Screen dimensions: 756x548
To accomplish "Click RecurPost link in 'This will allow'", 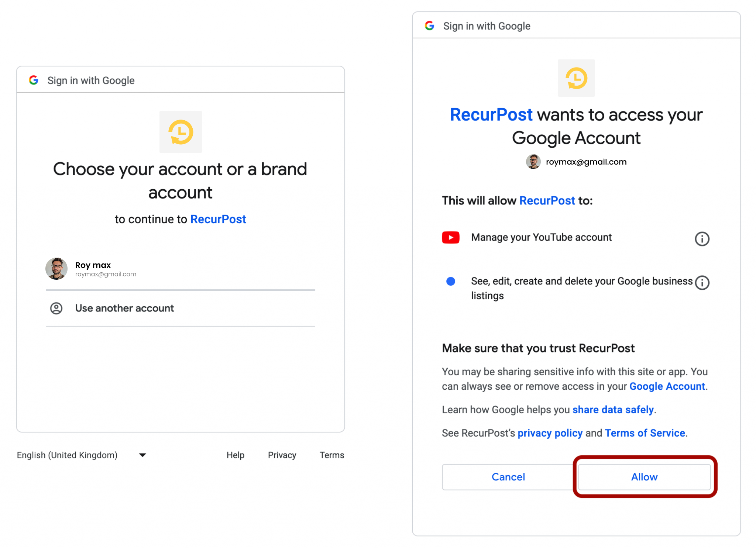I will [547, 200].
